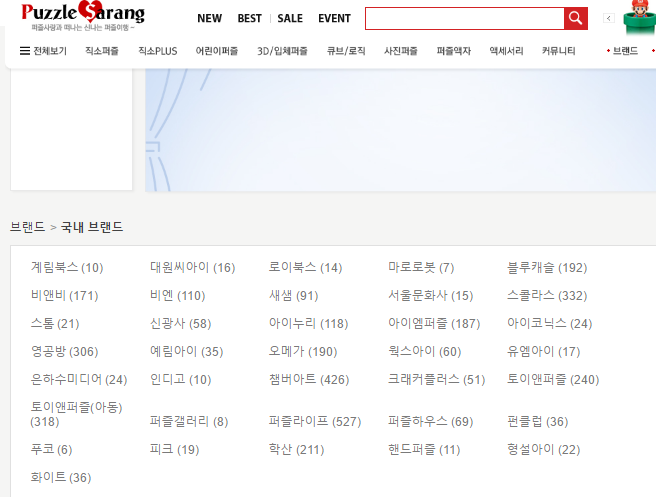
Task: Click the small left arrow beside search
Action: pyautogui.click(x=609, y=18)
